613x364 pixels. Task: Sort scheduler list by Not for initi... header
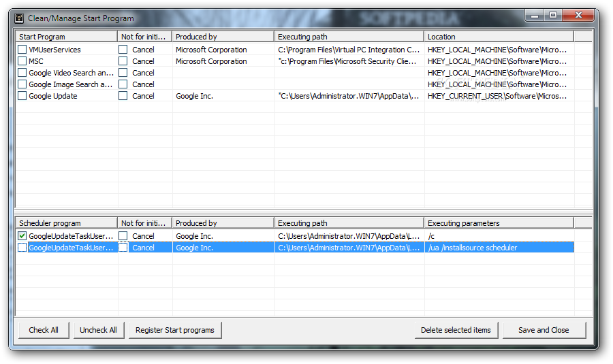coord(144,223)
